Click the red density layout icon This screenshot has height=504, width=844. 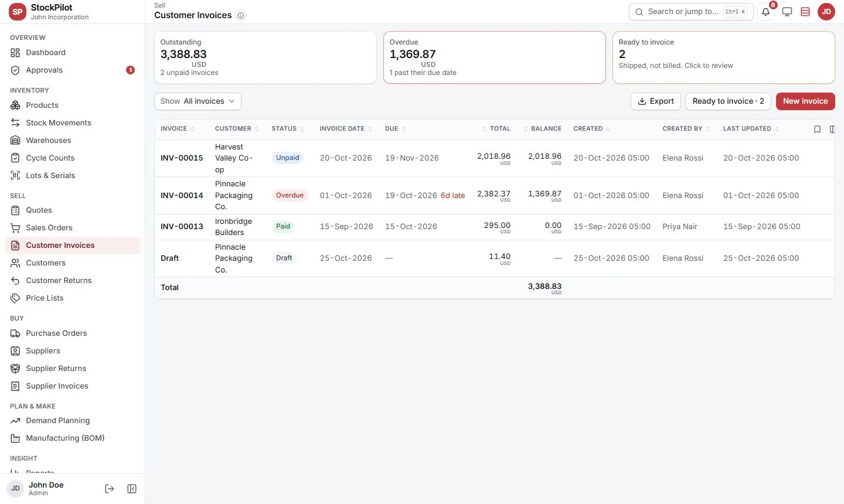click(805, 12)
